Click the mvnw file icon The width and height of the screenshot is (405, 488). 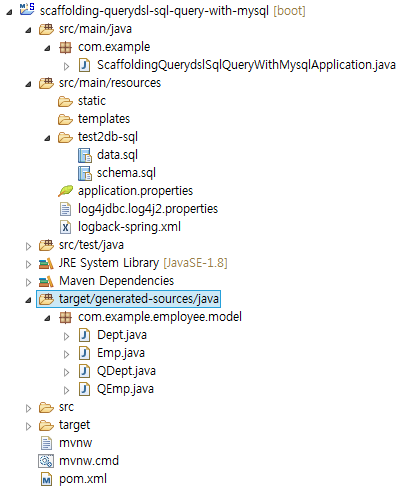tap(46, 443)
